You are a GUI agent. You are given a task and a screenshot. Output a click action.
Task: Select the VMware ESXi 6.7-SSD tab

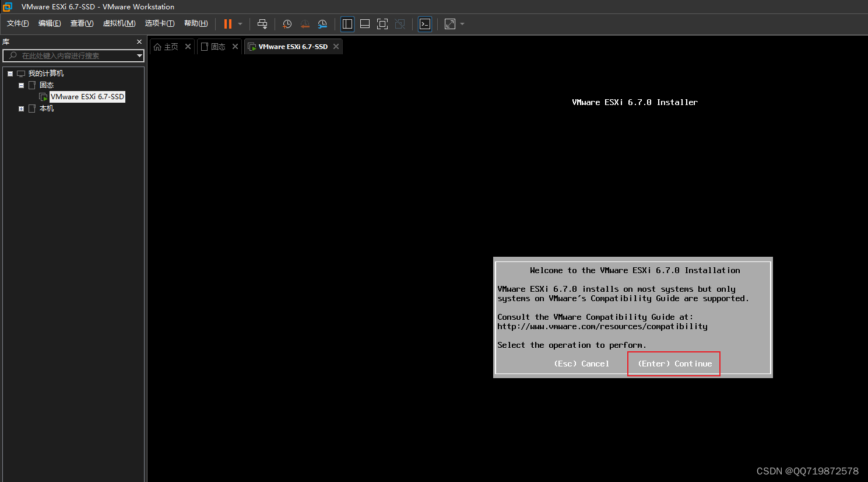[x=293, y=47]
